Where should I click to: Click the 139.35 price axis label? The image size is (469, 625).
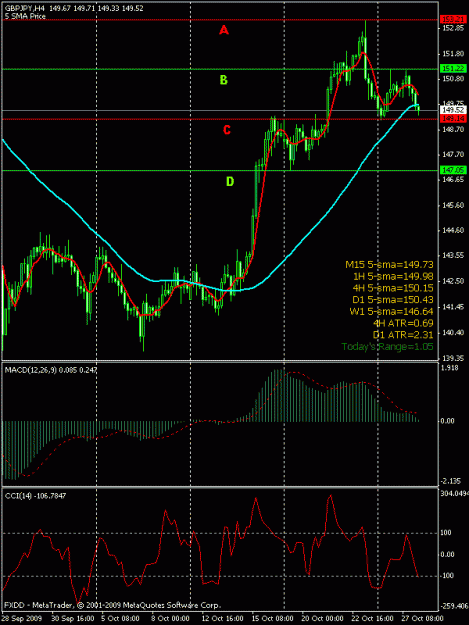(453, 358)
